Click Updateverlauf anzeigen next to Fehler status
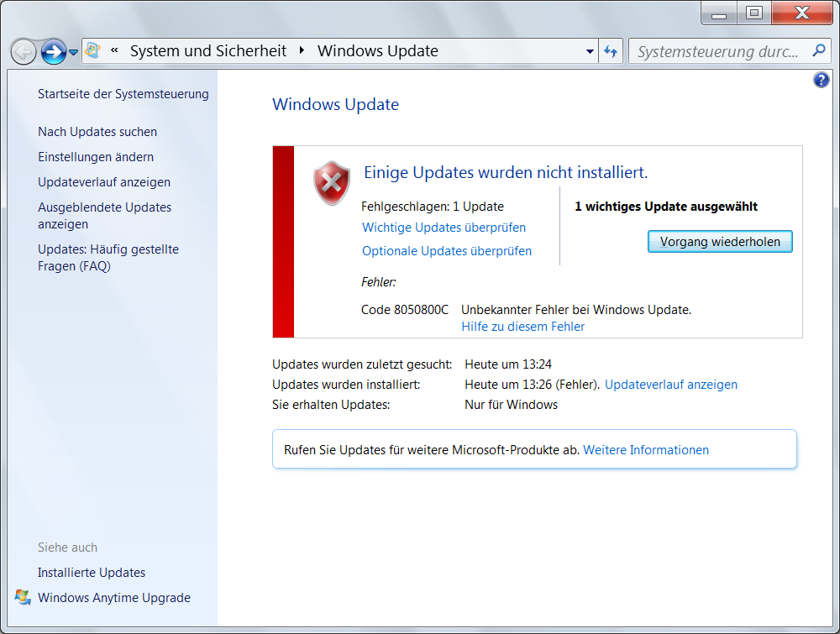The height and width of the screenshot is (634, 840). [x=670, y=385]
